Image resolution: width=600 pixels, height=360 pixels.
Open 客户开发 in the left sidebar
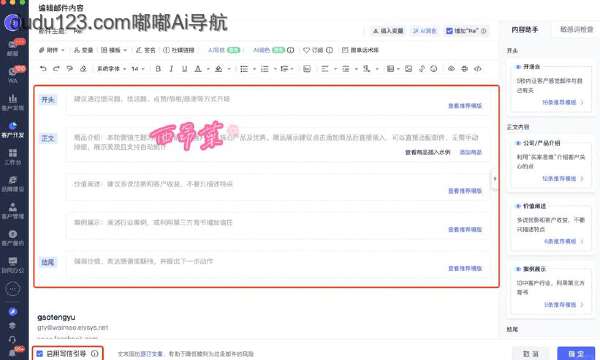pos(13,130)
